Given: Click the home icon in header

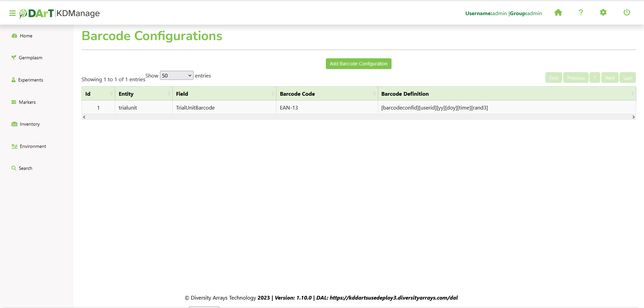Looking at the screenshot, I should click(x=558, y=13).
